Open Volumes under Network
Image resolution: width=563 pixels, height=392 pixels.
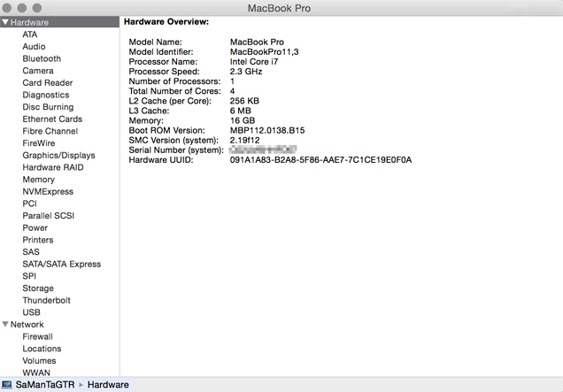click(39, 361)
